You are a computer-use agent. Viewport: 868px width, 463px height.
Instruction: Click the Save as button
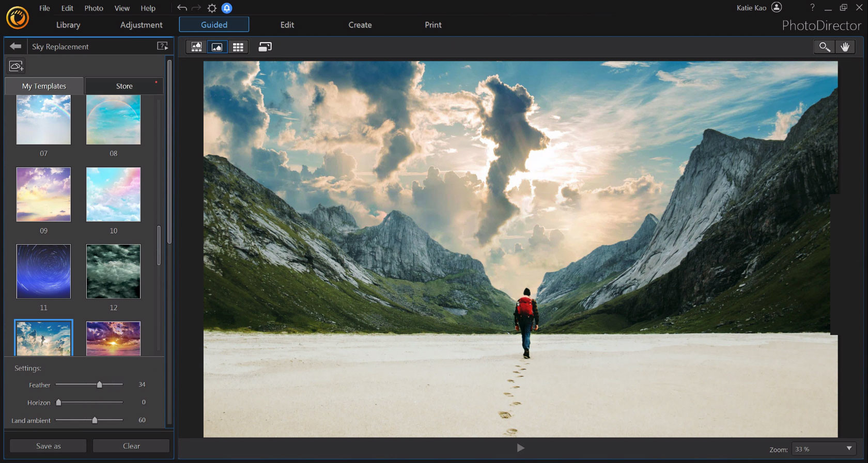point(48,446)
